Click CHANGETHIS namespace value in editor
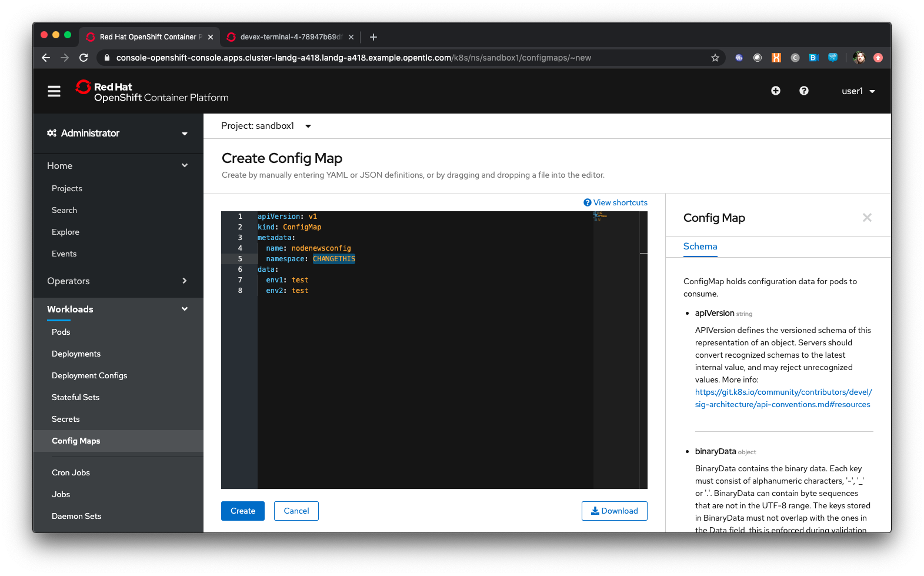Screen dimensions: 924x576 click(334, 259)
